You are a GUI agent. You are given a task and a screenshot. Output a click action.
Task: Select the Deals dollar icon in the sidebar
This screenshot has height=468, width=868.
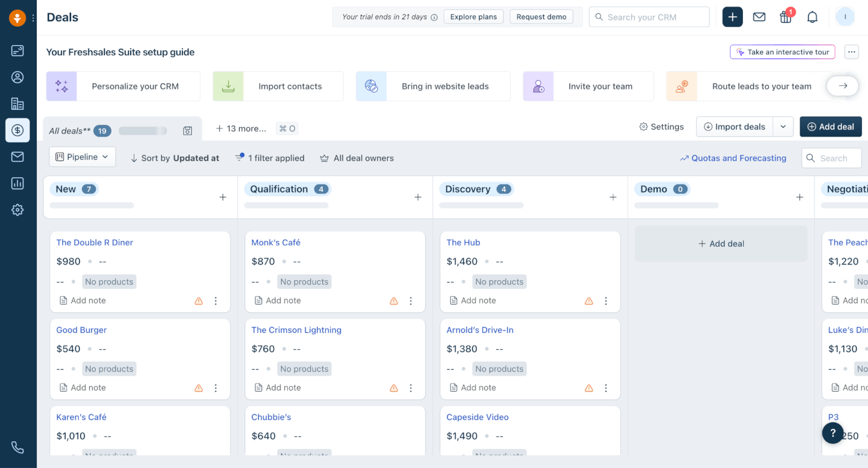pos(18,130)
